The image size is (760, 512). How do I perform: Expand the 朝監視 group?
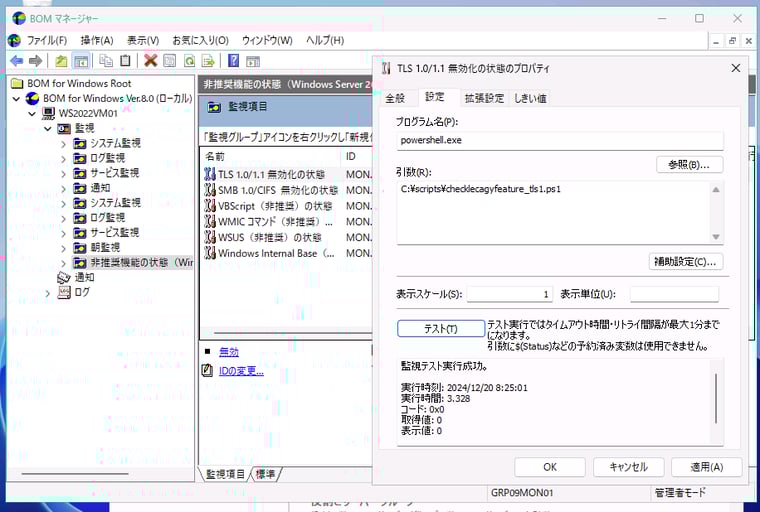pyautogui.click(x=63, y=248)
